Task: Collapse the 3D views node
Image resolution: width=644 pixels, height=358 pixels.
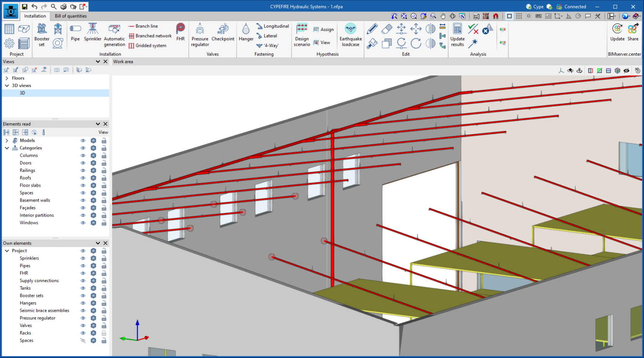Action: (x=7, y=85)
